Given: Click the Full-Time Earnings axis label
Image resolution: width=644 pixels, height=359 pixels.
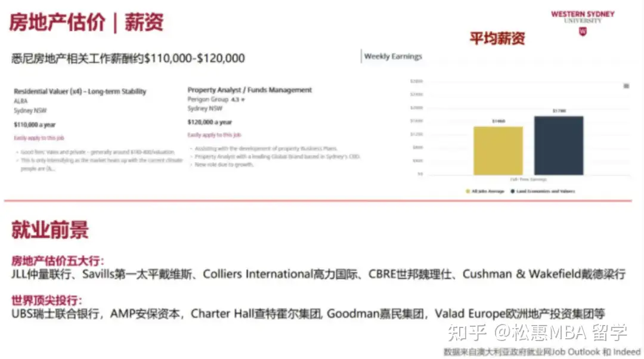Looking at the screenshot, I should pyautogui.click(x=528, y=179).
